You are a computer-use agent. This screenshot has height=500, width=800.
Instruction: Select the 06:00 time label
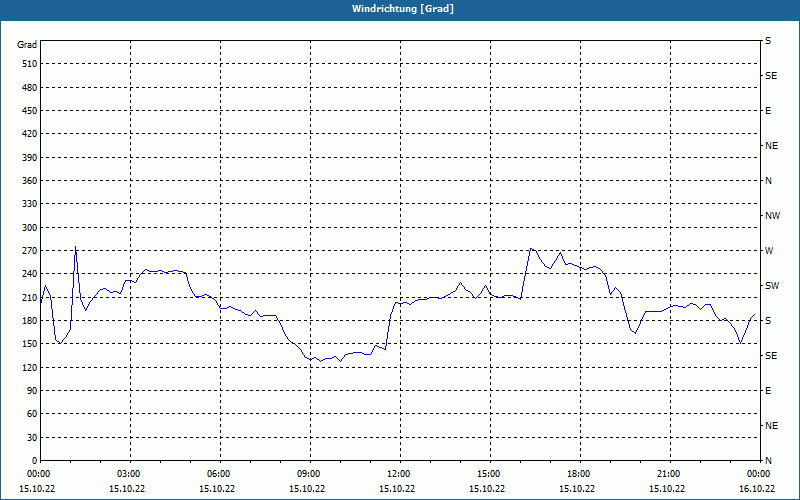click(x=220, y=473)
